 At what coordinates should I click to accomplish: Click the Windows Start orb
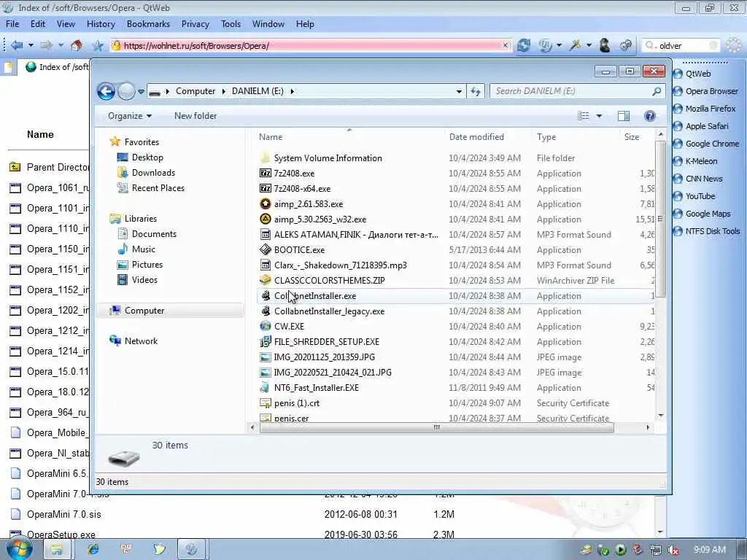19,549
